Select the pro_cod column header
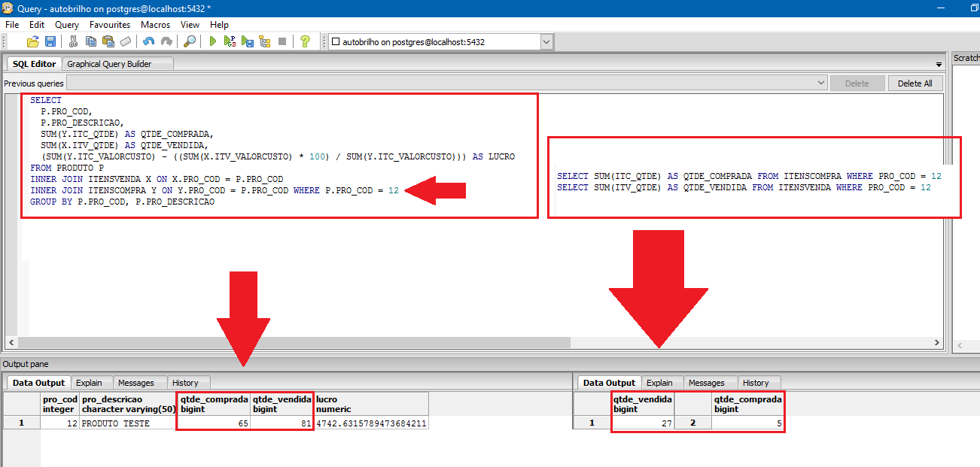This screenshot has width=980, height=467. coord(59,404)
